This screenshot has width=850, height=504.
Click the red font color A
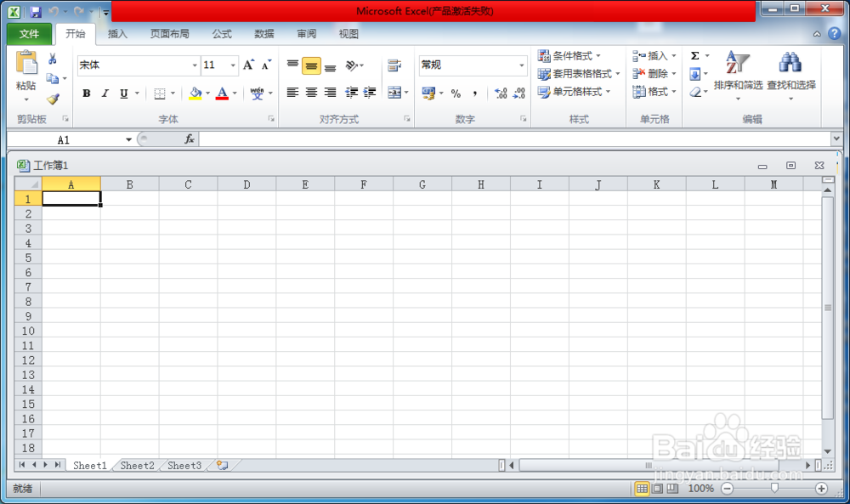[x=222, y=93]
